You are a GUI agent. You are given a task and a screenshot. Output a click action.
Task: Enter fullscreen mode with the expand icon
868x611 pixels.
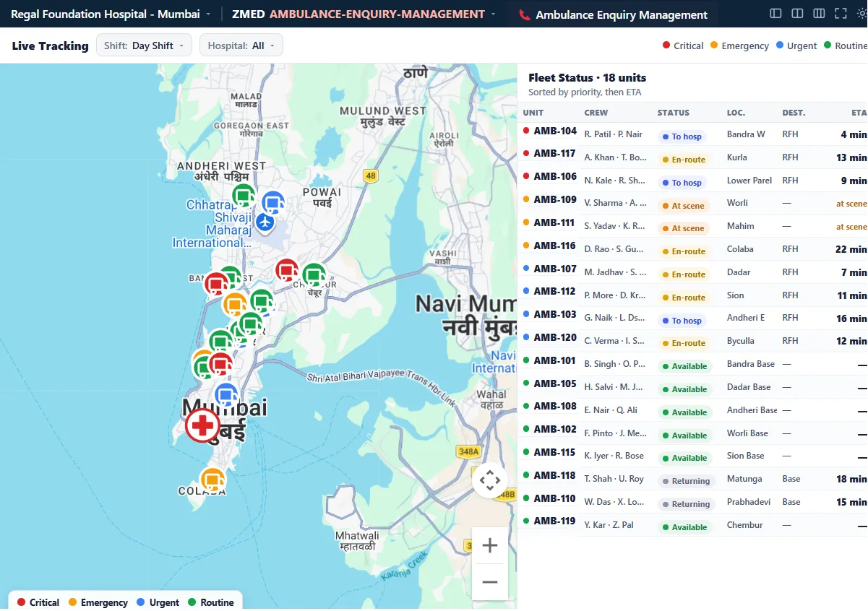[x=841, y=14]
